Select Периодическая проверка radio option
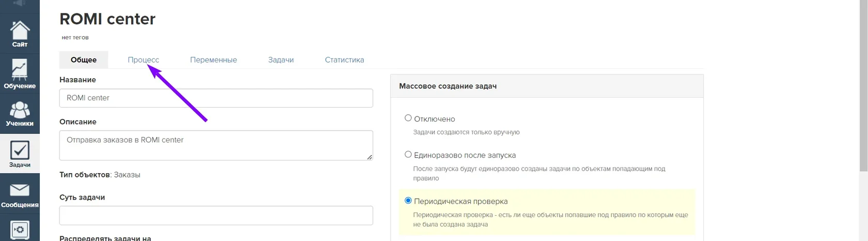Viewport: 868px width, 241px height. pos(408,200)
